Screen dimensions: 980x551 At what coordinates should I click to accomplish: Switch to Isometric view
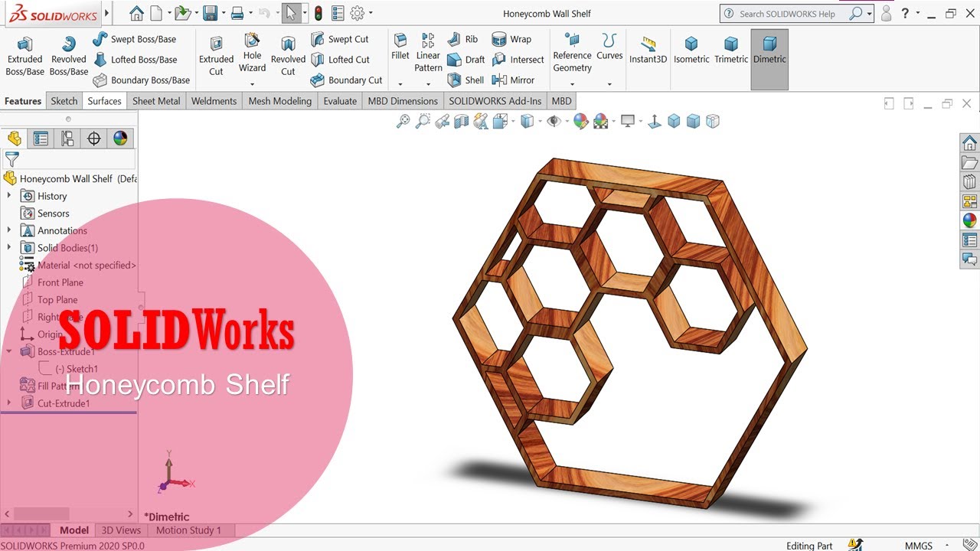(x=691, y=51)
